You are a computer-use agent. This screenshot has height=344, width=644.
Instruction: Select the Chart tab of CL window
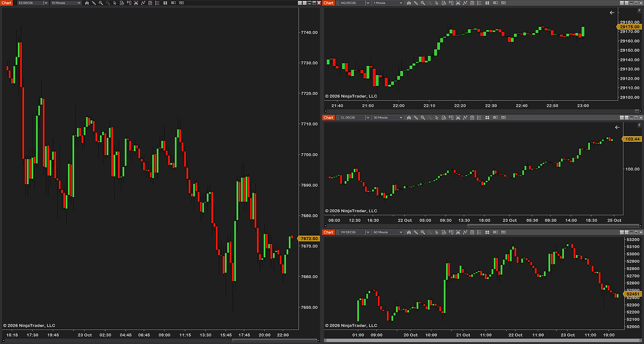[x=329, y=117]
